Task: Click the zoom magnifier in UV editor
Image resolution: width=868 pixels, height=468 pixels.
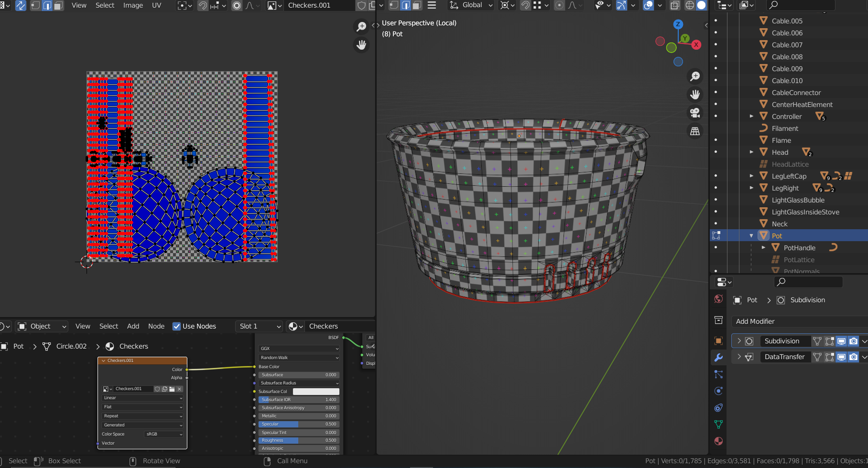Action: click(361, 27)
